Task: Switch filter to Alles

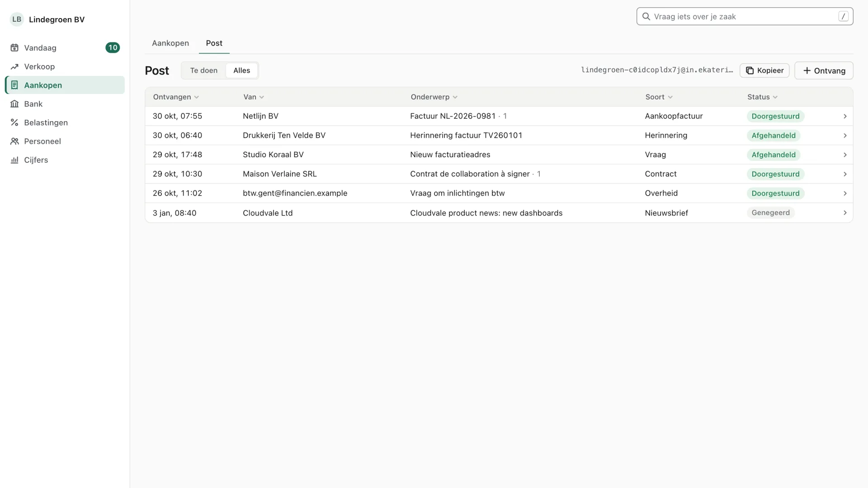Action: pos(241,70)
